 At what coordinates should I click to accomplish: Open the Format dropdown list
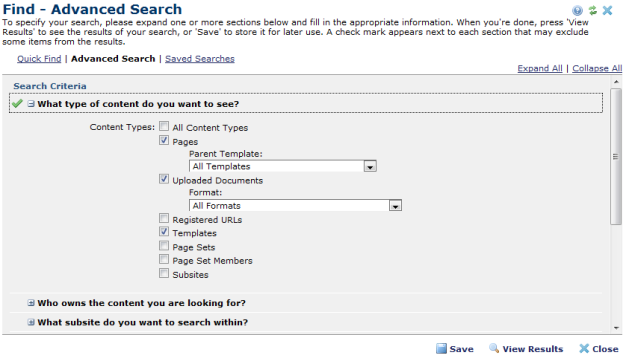(295, 205)
